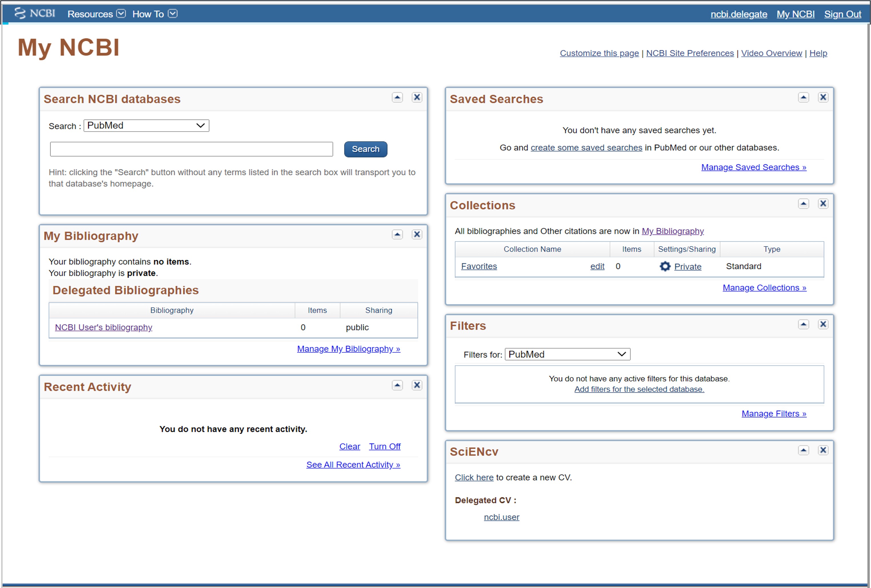The width and height of the screenshot is (871, 588).
Task: Click the My NCBI page title
Action: (69, 48)
